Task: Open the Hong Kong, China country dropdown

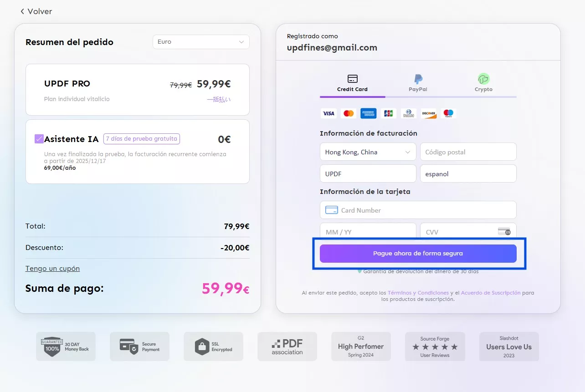Action: coord(368,152)
